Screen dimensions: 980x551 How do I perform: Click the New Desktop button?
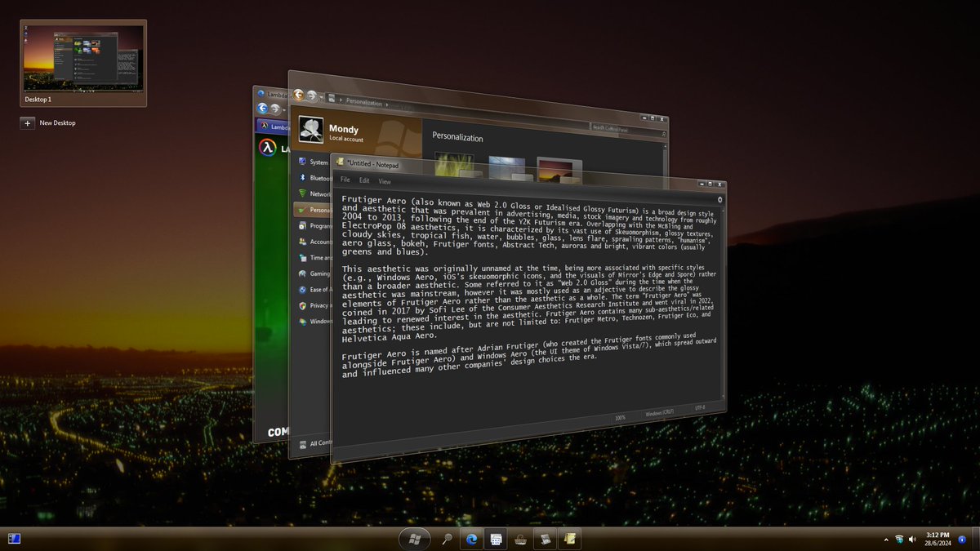point(27,122)
